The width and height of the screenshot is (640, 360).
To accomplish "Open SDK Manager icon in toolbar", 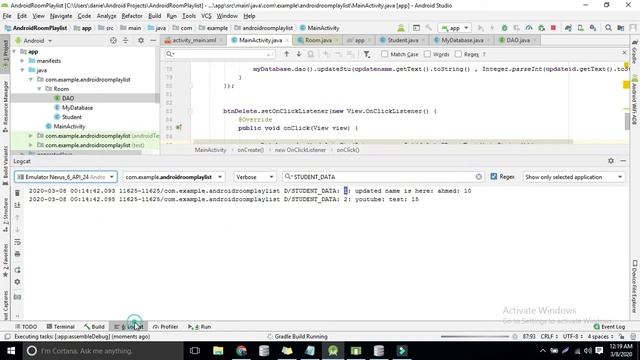I will tap(593, 28).
